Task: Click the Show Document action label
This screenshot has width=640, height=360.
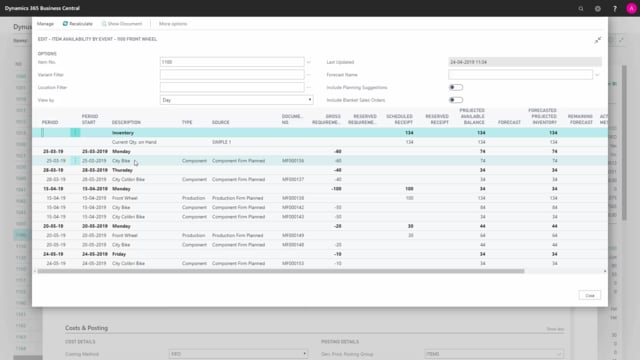Action: (125, 24)
